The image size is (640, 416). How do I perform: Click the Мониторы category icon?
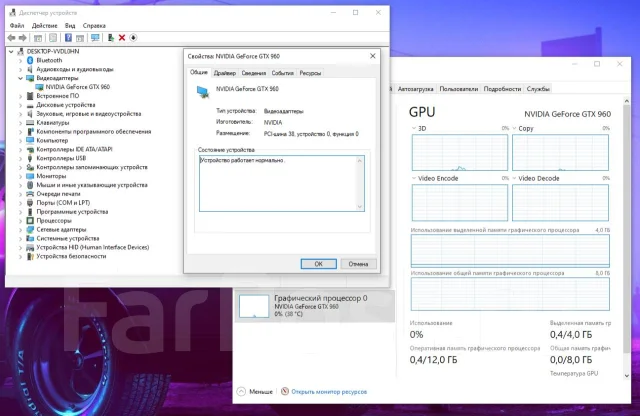click(x=30, y=176)
